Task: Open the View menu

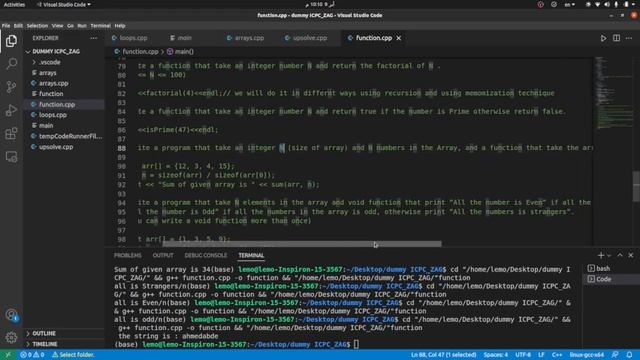Action: (x=57, y=25)
